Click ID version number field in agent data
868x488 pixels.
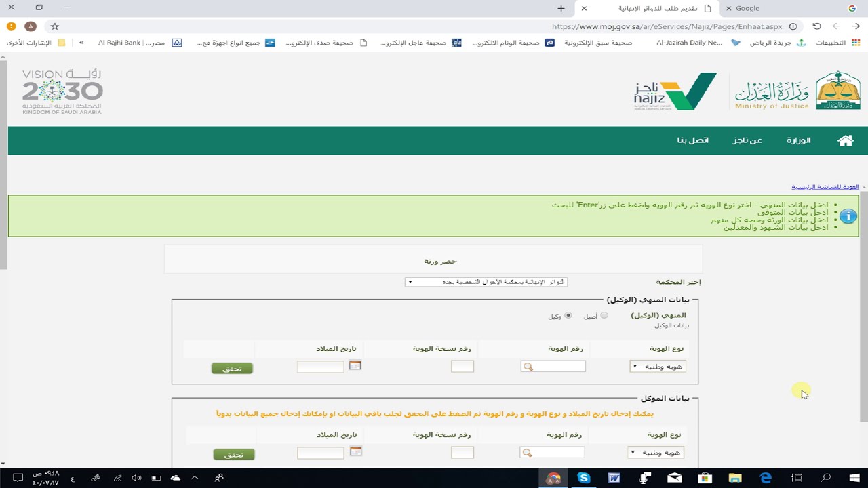[x=462, y=367]
